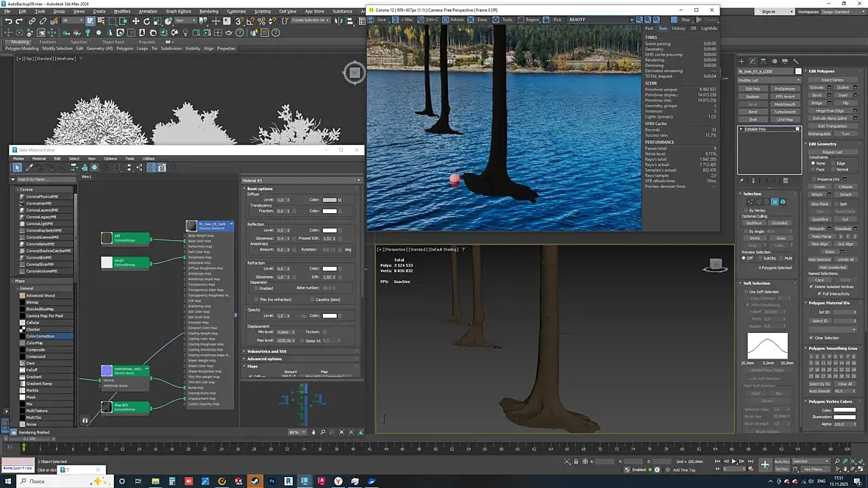Open the Modifier List dropdown
Image resolution: width=868 pixels, height=488 pixels.
[769, 79]
